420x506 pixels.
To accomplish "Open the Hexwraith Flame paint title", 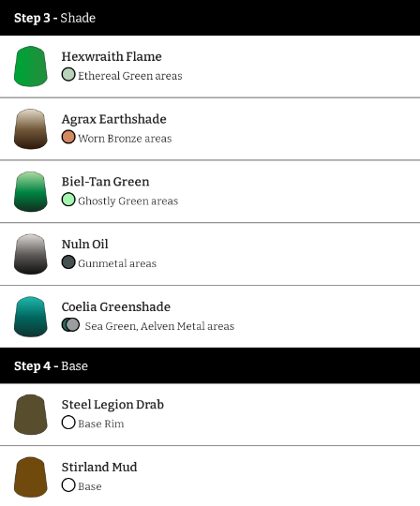I will coord(112,56).
